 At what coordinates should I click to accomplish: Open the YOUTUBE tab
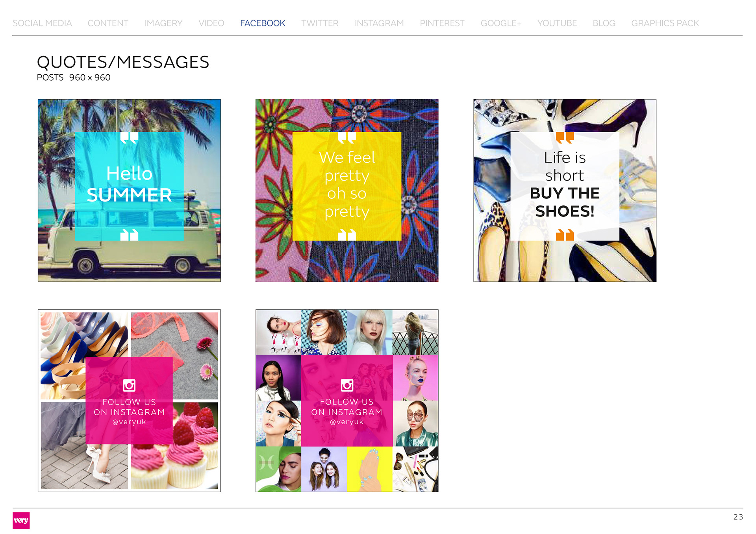557,23
